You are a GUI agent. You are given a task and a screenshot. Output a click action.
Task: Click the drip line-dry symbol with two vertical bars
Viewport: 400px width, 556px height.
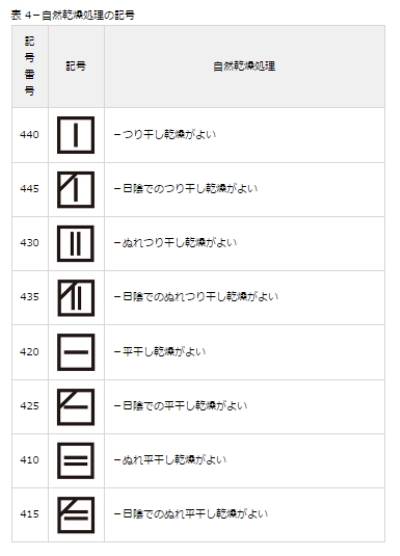point(76,244)
